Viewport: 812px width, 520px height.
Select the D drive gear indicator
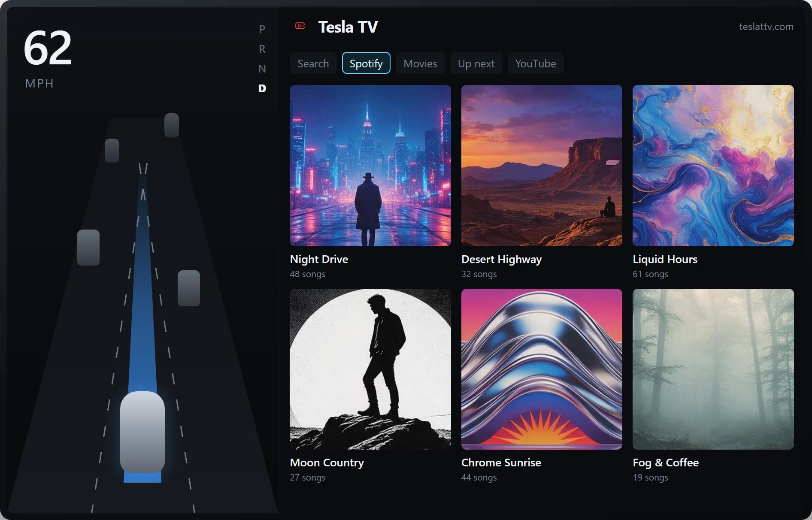(x=262, y=88)
